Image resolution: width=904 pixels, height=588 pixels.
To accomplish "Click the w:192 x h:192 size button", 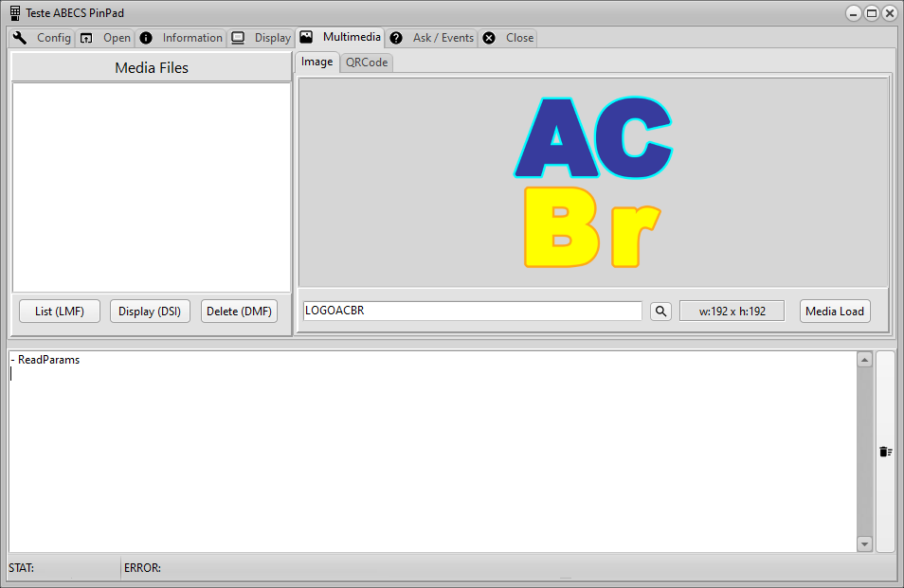I will (732, 311).
